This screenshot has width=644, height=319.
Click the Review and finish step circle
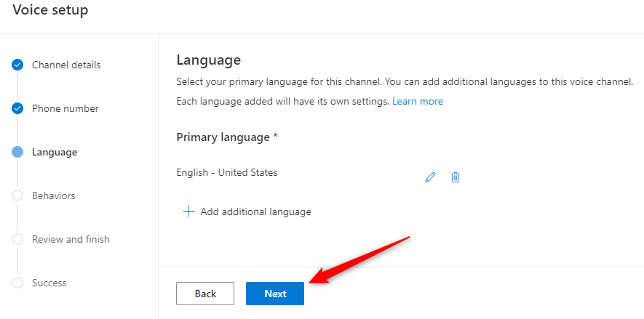[x=17, y=240]
